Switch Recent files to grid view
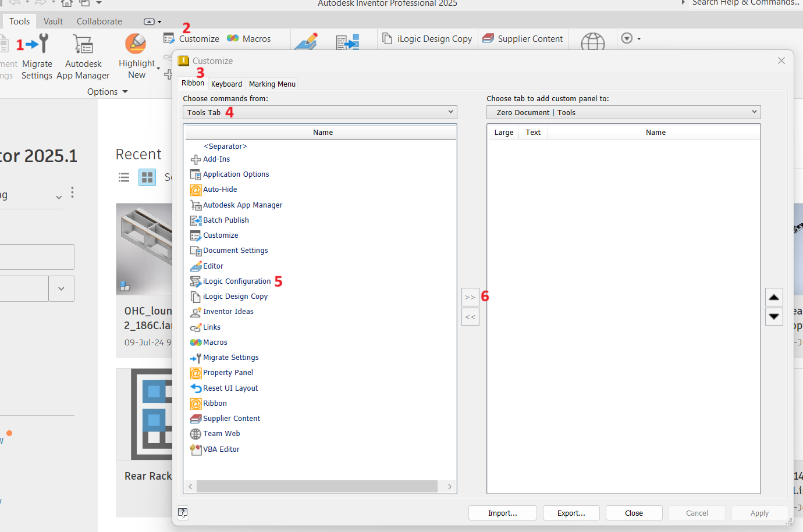The image size is (803, 532). pos(147,177)
